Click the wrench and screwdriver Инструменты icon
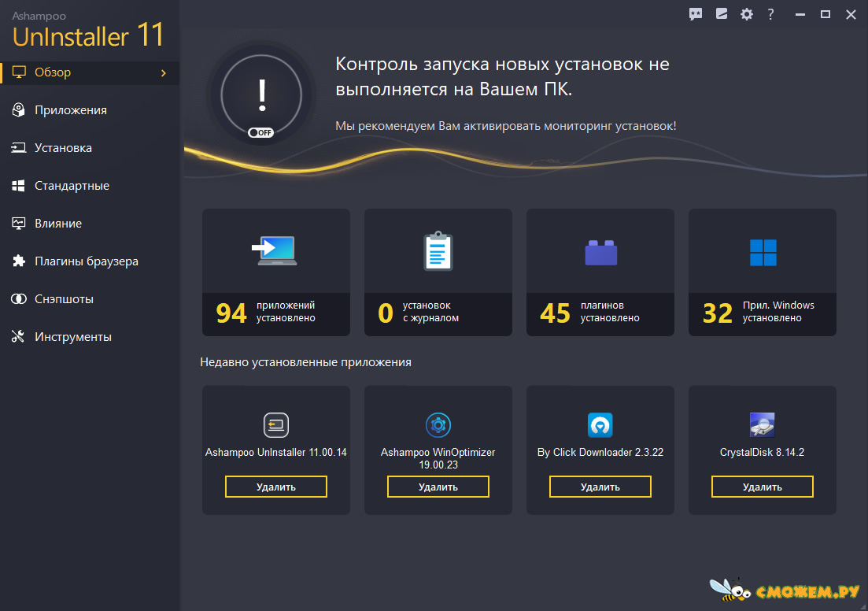Viewport: 868px width, 611px height. point(19,337)
